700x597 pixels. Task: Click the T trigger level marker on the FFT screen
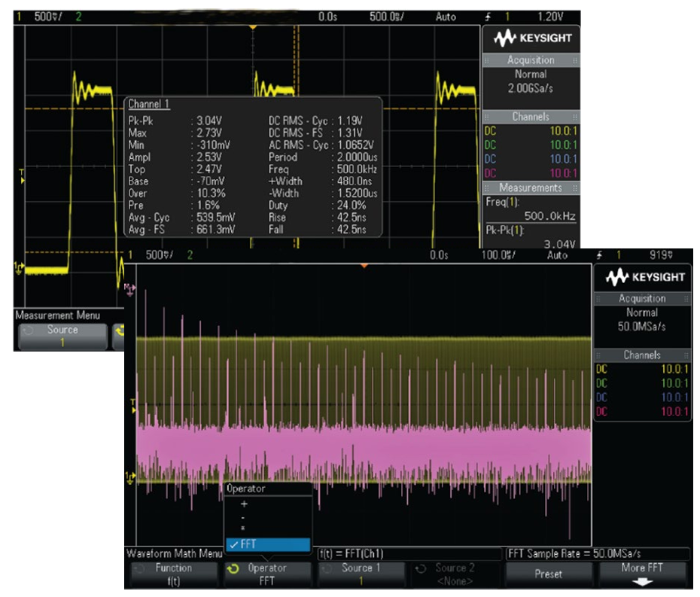click(x=132, y=406)
